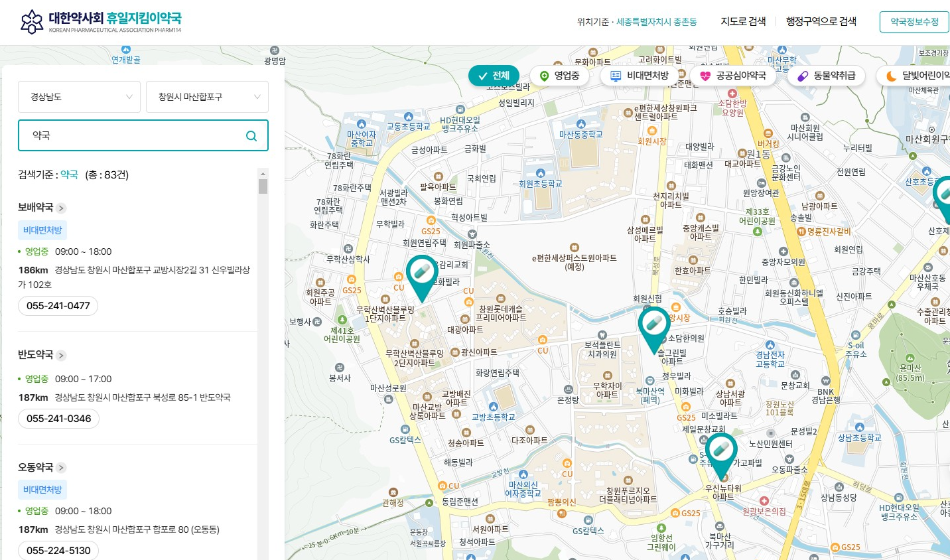Toggle the 전체 filter chip

[x=494, y=76]
